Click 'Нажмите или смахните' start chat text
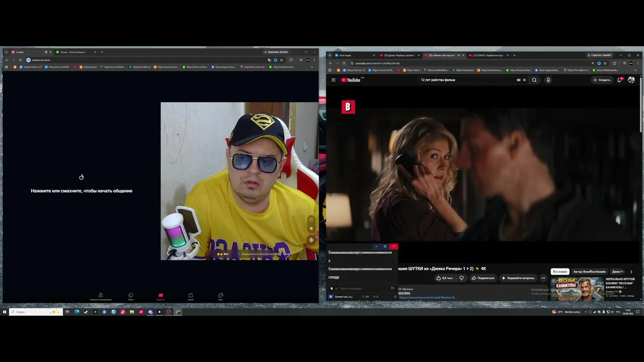This screenshot has width=644, height=362. (82, 191)
